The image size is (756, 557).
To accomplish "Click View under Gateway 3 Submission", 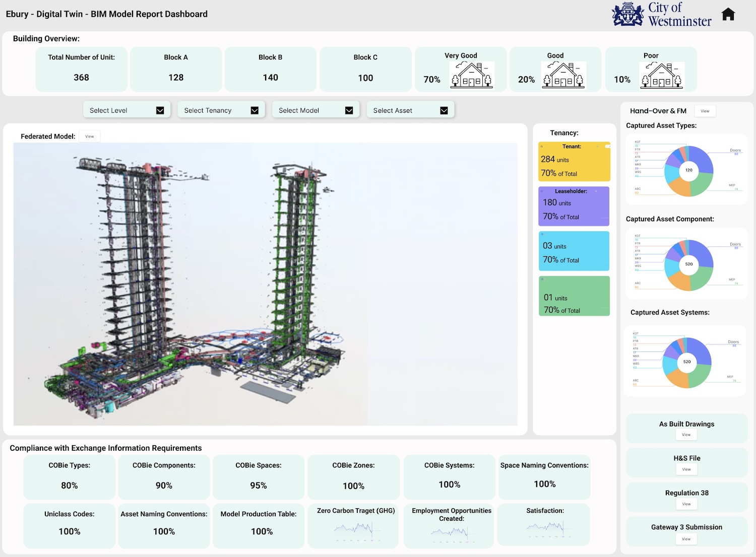I will point(686,538).
